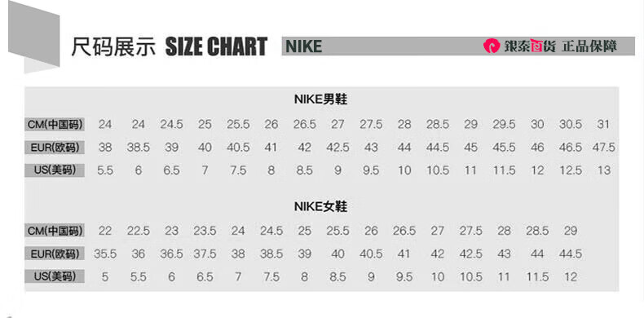Screen dimensions: 644x318
Task: Click the gray folded ribbon graphic
Action: click(x=33, y=37)
